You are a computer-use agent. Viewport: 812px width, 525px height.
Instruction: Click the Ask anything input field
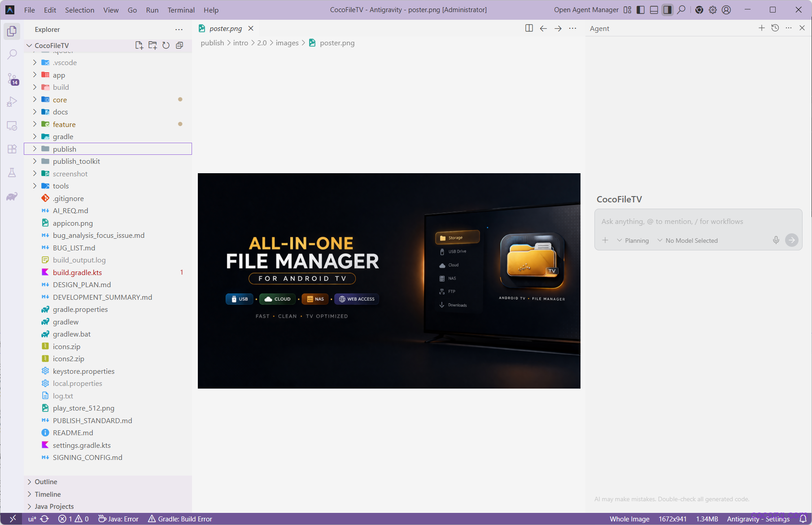[x=698, y=221]
